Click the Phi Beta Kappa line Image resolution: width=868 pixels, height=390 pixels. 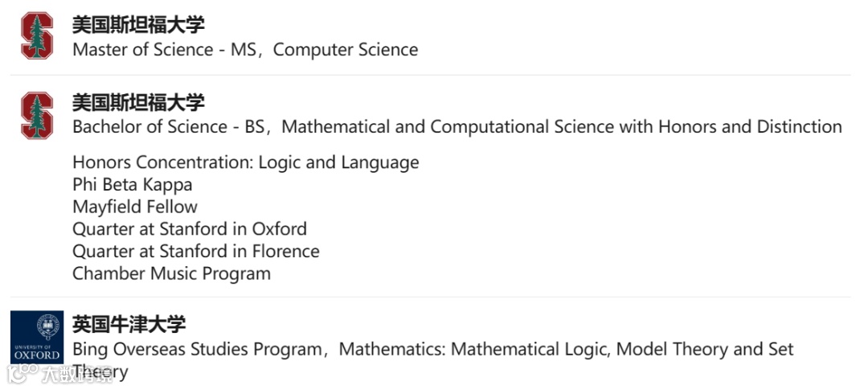click(x=133, y=184)
